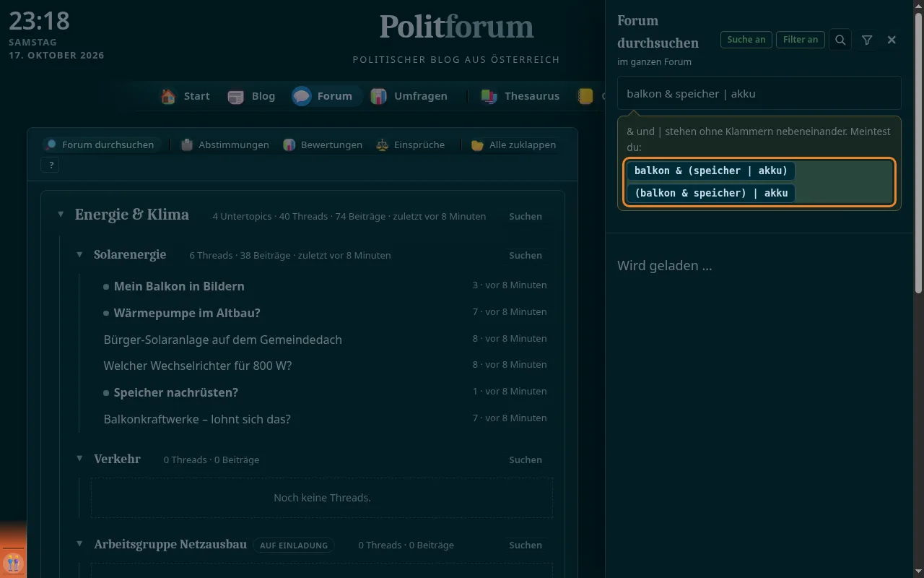924x578 pixels.
Task: Click the yellow notebook icon after Thesaurus
Action: click(585, 96)
